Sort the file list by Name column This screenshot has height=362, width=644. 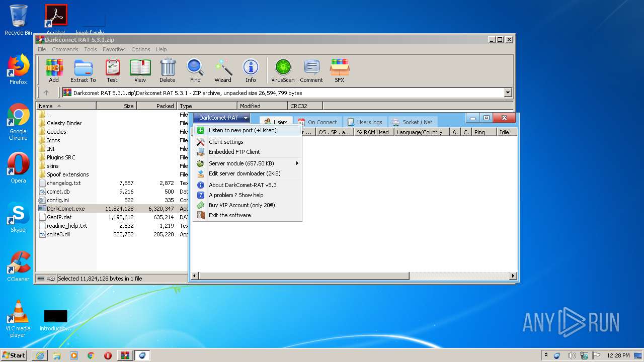click(x=66, y=106)
